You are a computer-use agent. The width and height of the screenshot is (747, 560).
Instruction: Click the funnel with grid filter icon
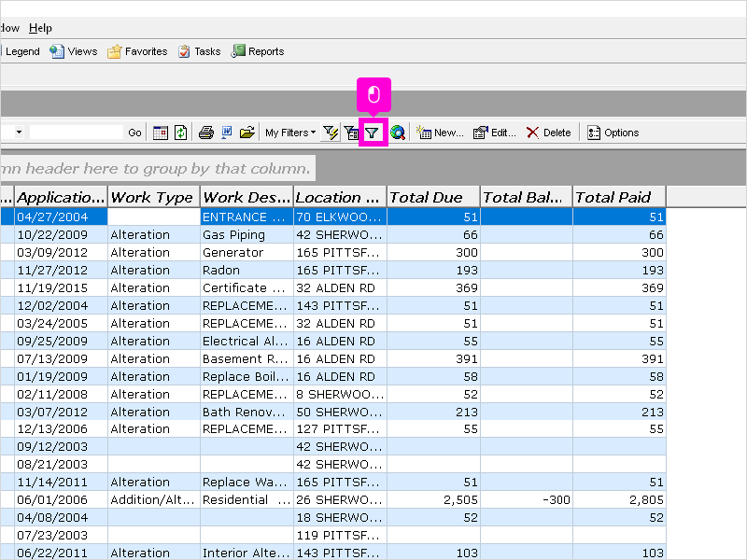coord(352,133)
